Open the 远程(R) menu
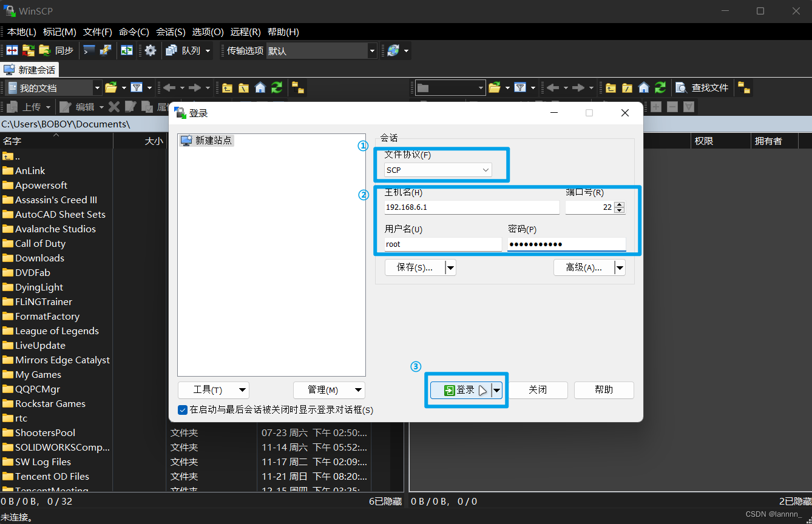812x524 pixels. pos(246,32)
